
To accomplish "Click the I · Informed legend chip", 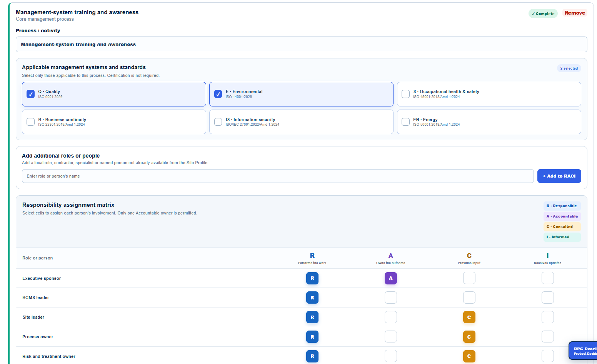I will pyautogui.click(x=562, y=237).
